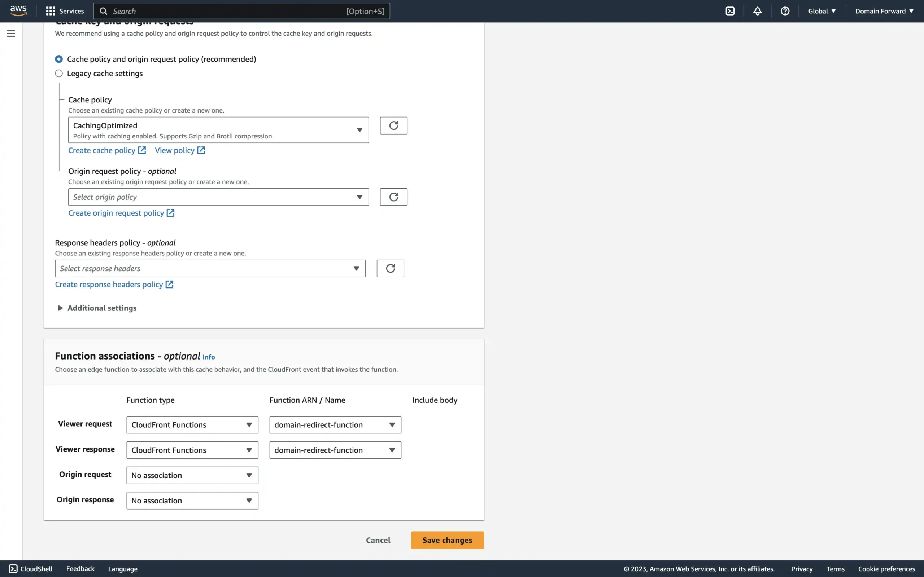This screenshot has height=577, width=924.
Task: Select the Legacy cache settings radio button
Action: point(59,73)
